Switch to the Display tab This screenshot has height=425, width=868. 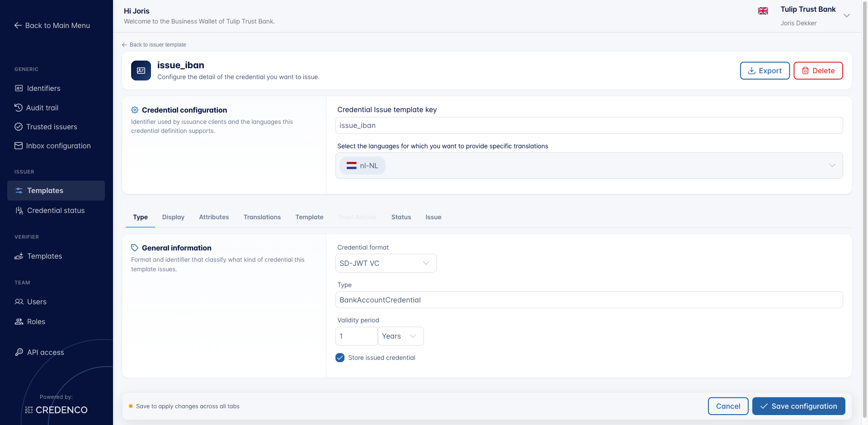[173, 217]
